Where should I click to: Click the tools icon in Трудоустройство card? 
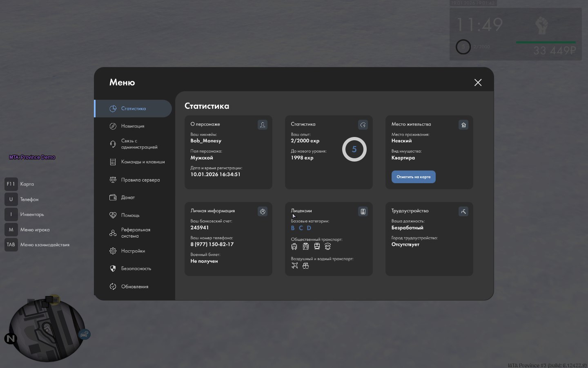[463, 211]
